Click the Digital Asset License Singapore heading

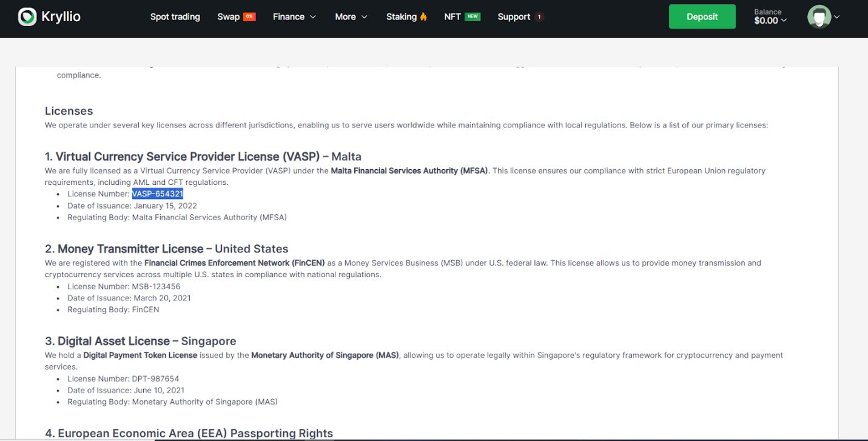click(141, 341)
